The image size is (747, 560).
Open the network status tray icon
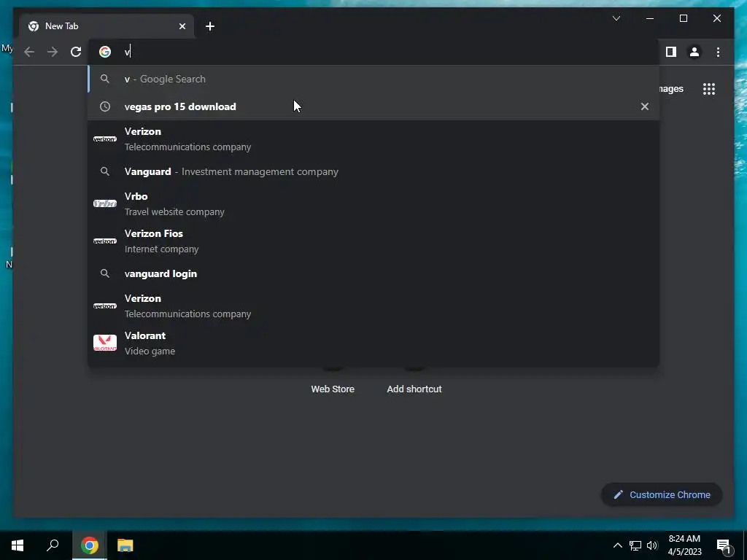point(635,545)
